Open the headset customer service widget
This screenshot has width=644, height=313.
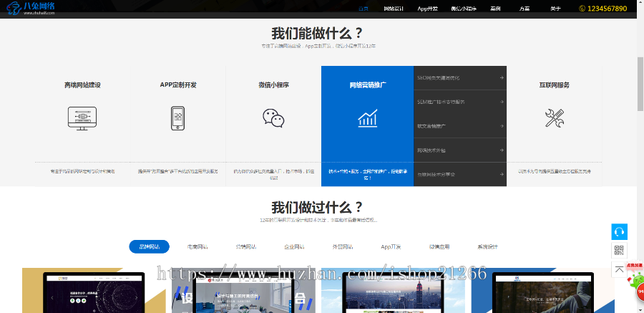click(x=620, y=231)
